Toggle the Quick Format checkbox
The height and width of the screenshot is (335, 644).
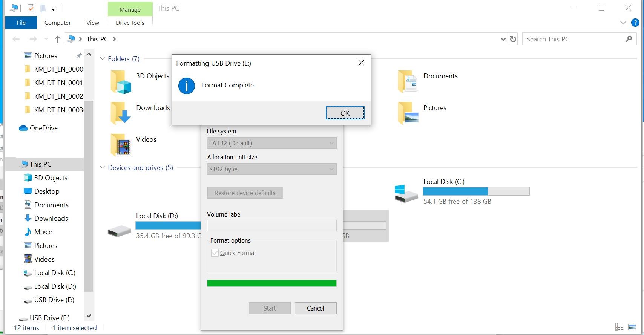pyautogui.click(x=215, y=253)
